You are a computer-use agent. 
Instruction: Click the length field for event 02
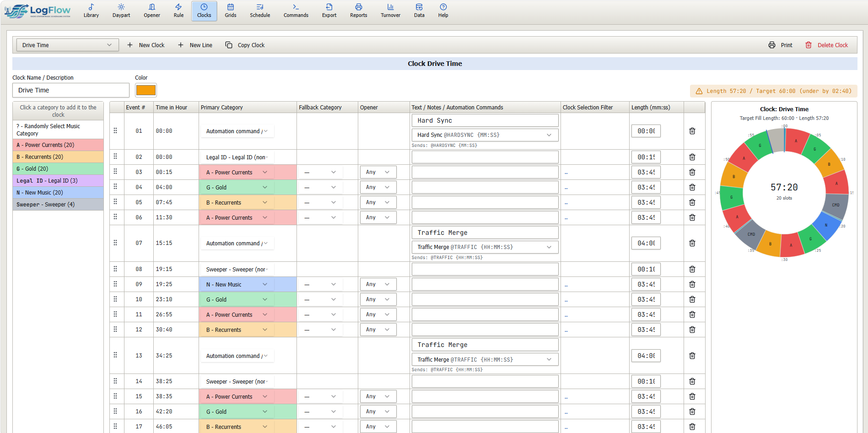click(646, 157)
